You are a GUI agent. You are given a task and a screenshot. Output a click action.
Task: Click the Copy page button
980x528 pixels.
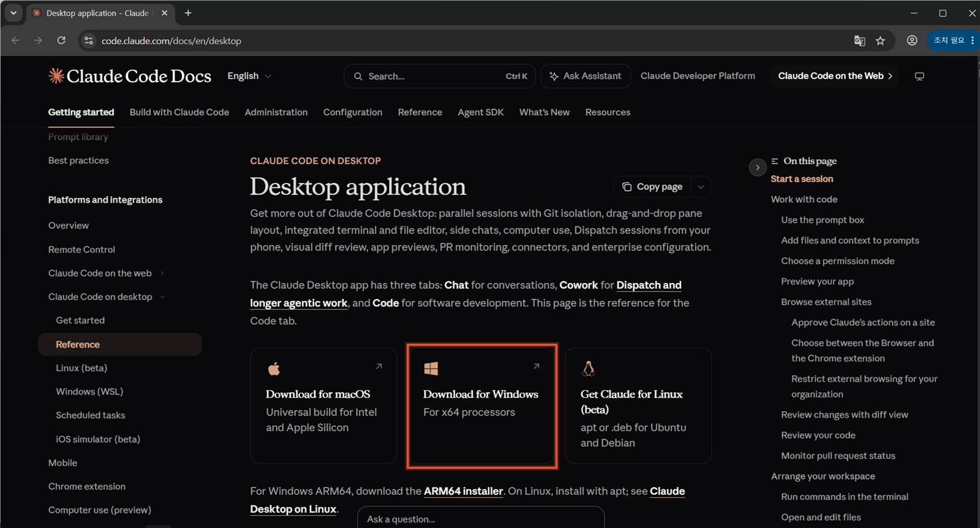pyautogui.click(x=652, y=187)
